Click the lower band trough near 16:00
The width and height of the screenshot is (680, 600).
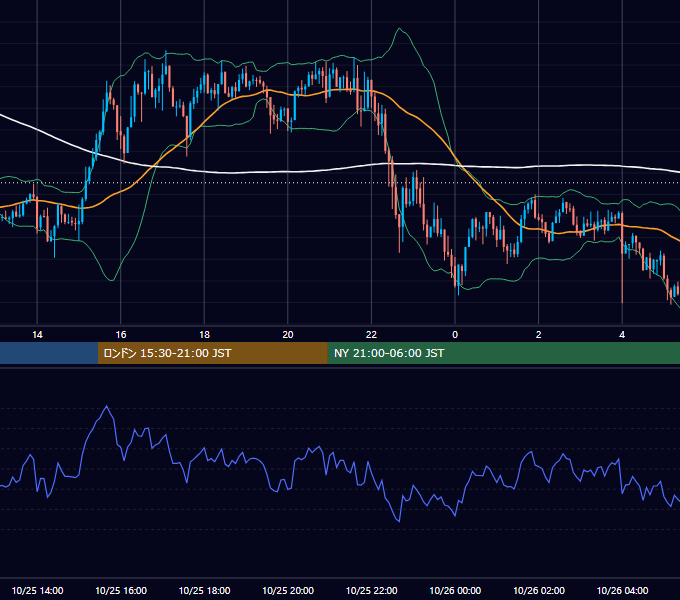click(x=111, y=280)
